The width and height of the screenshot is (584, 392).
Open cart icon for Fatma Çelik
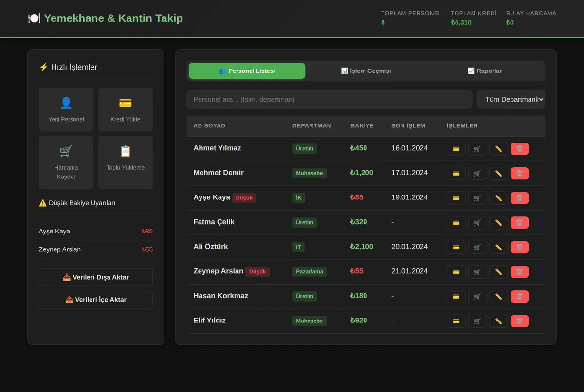coord(477,223)
